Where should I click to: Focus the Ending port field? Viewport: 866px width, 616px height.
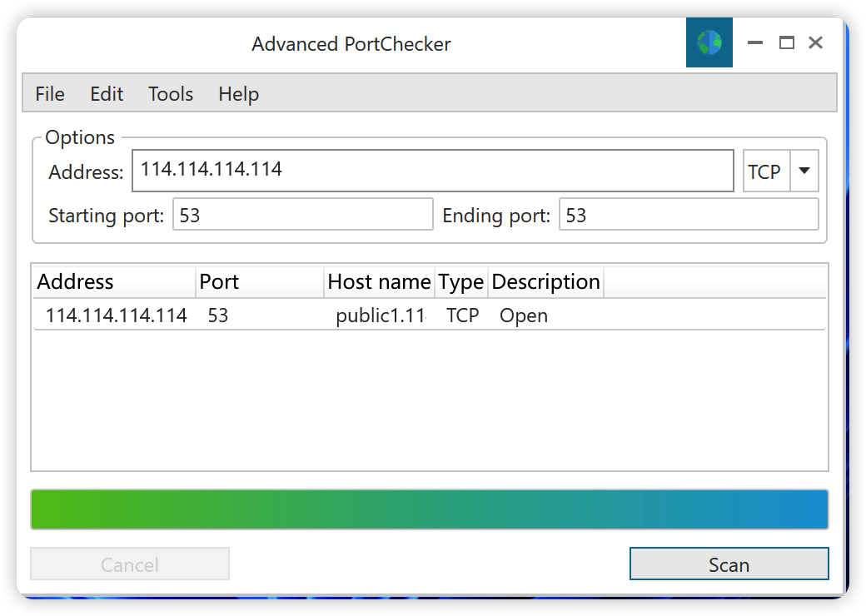tap(689, 214)
